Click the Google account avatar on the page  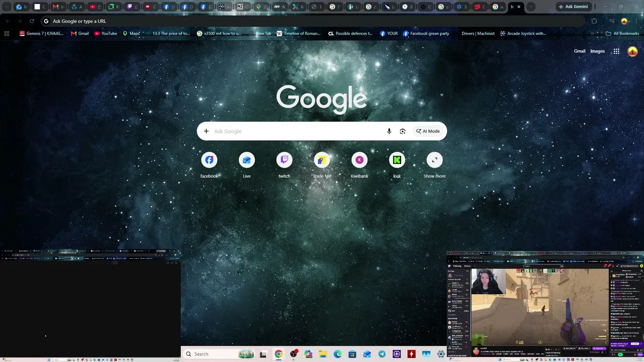(x=632, y=51)
